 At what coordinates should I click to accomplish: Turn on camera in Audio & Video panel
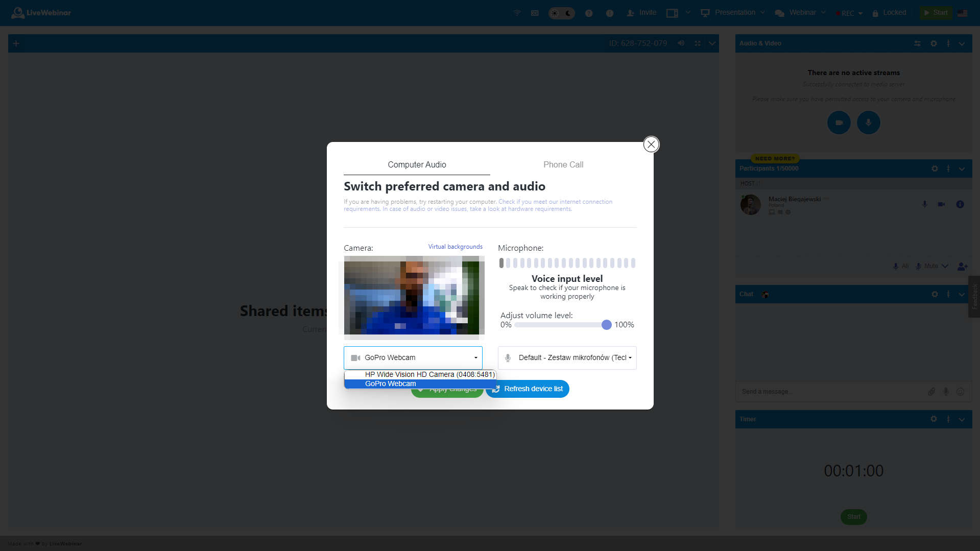tap(839, 123)
